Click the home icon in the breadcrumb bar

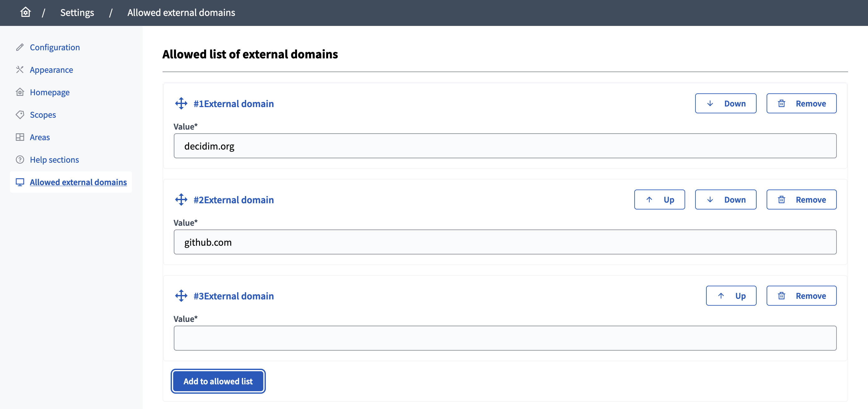click(25, 12)
